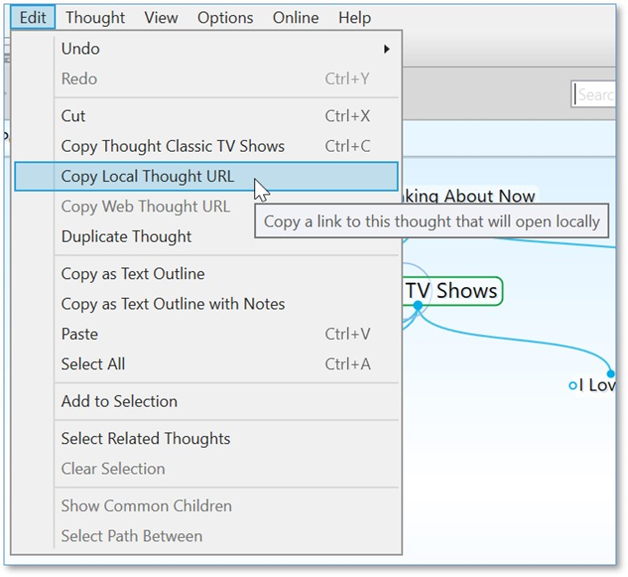The height and width of the screenshot is (577, 628).
Task: Open the Help menu
Action: pos(354,18)
